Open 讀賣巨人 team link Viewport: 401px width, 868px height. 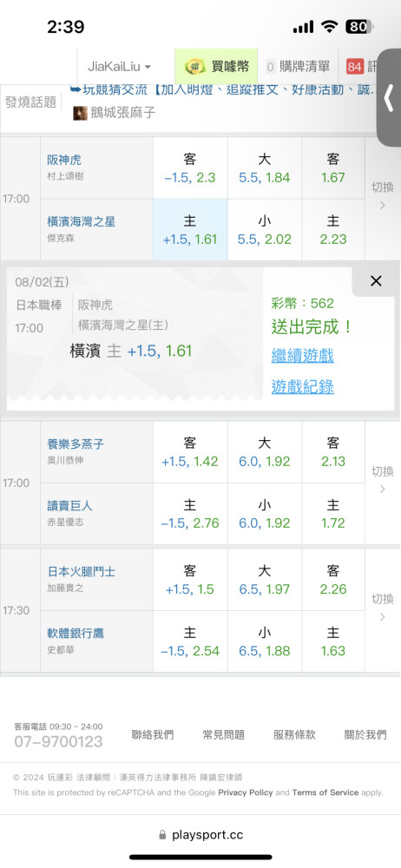click(x=69, y=505)
